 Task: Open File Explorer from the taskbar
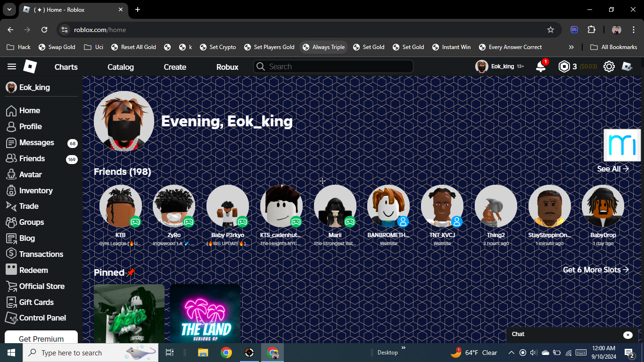(203, 353)
